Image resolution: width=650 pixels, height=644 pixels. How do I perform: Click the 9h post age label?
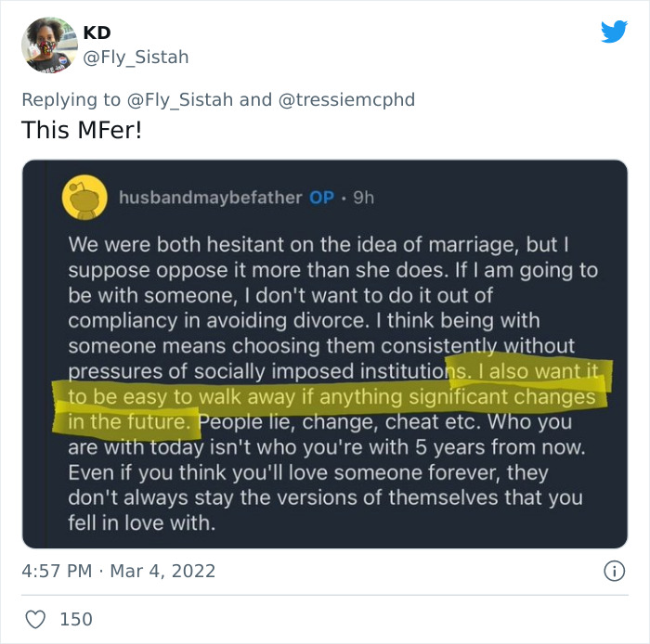pyautogui.click(x=362, y=198)
